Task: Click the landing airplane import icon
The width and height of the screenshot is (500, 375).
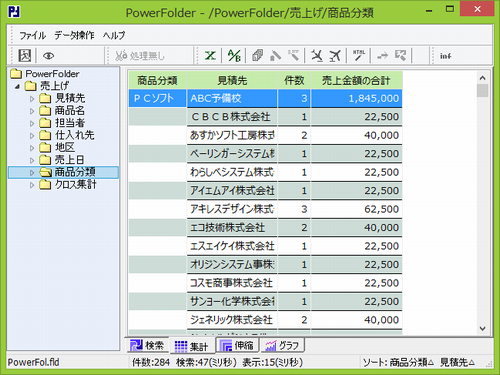Action: click(x=317, y=56)
